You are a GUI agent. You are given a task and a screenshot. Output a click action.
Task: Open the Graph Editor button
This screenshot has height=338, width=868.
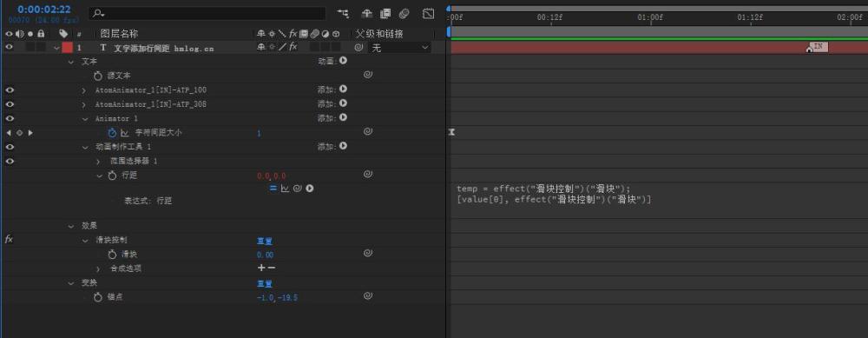(x=429, y=13)
